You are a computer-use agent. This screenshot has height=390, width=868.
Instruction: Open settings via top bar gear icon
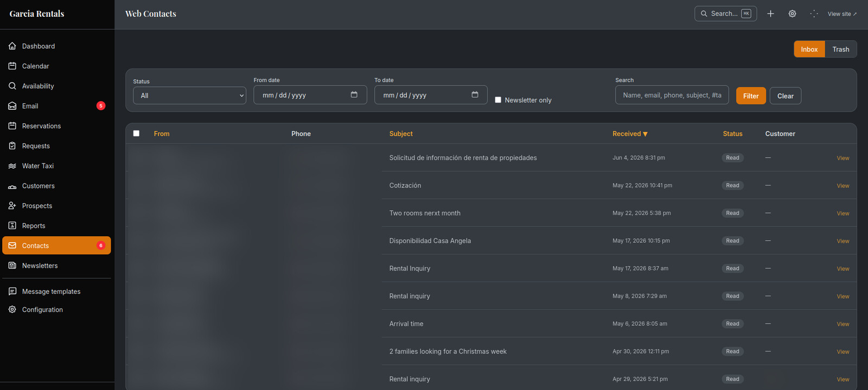click(792, 14)
